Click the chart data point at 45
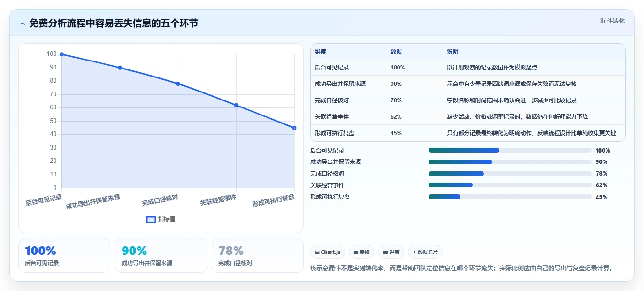The width and height of the screenshot is (644, 291). coord(294,128)
